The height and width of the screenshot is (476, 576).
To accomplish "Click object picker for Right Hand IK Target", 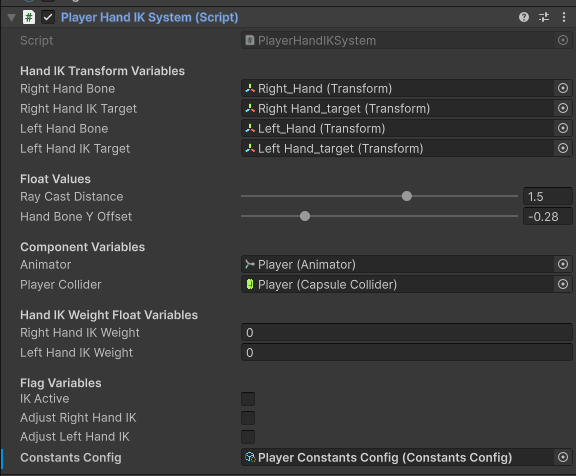I will tap(563, 108).
